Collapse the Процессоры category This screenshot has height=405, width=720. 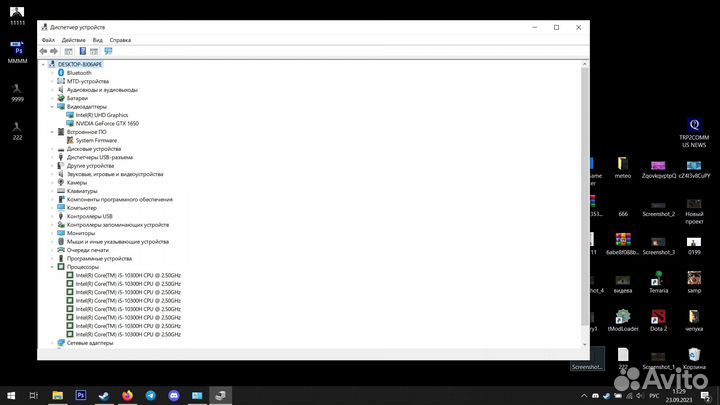point(52,267)
